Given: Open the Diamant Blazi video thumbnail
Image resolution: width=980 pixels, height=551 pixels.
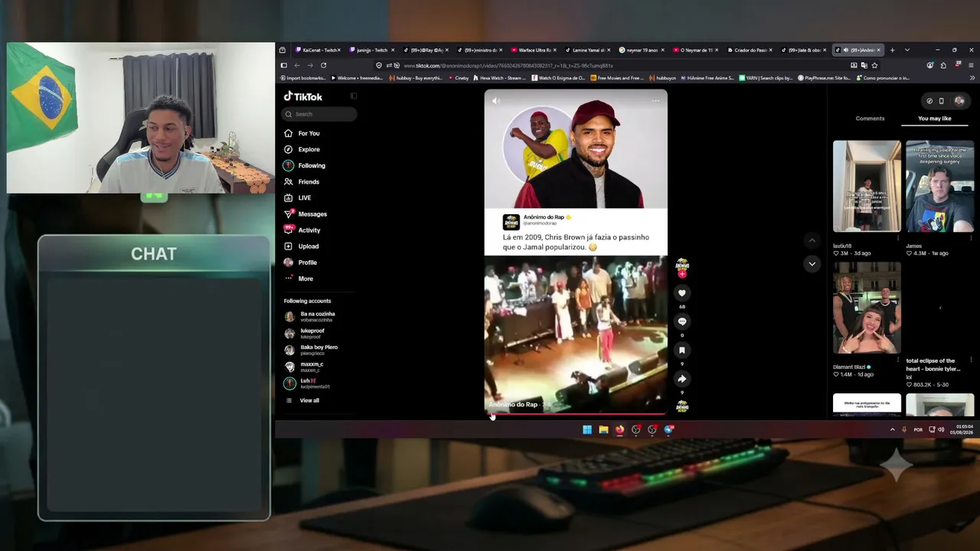Looking at the screenshot, I should pos(867,308).
